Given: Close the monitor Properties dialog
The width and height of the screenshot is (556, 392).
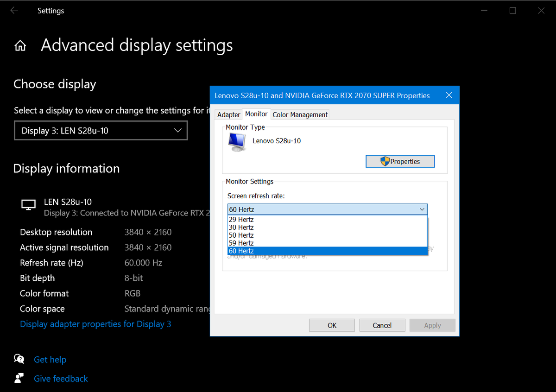Looking at the screenshot, I should (449, 95).
